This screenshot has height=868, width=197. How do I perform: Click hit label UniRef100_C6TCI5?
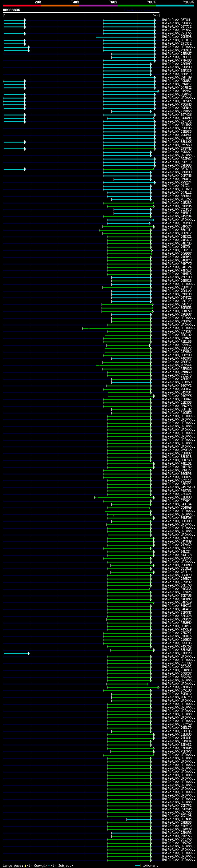(177, 169)
